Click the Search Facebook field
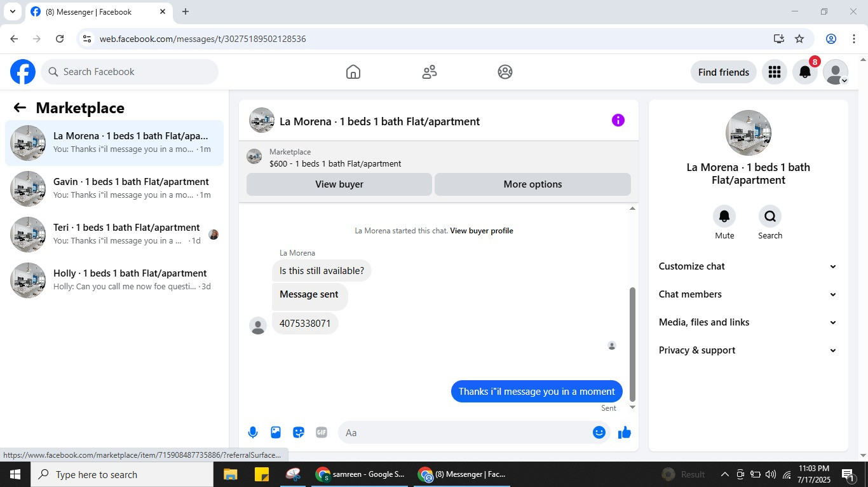Viewport: 868px width, 487px height. [x=130, y=72]
